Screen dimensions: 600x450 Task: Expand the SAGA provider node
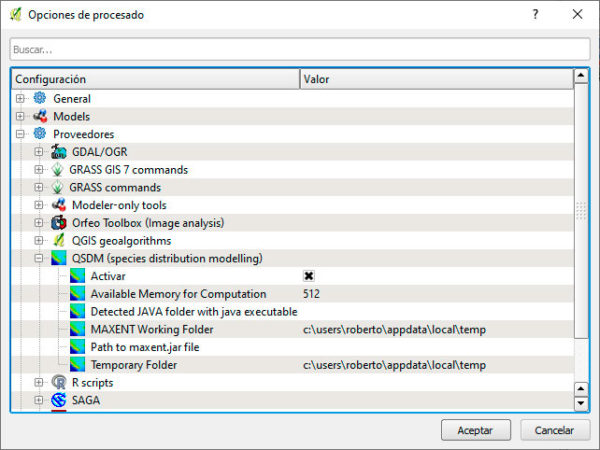[39, 400]
